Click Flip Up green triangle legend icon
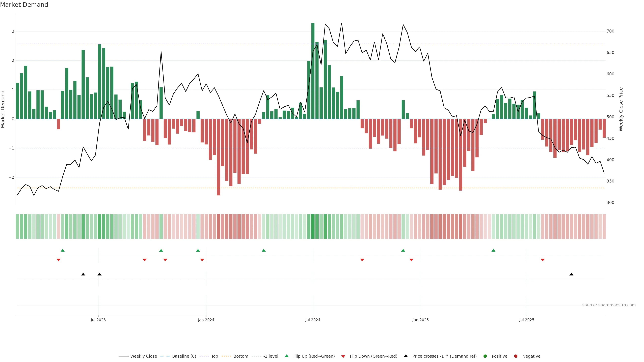The height and width of the screenshot is (362, 644). click(x=286, y=356)
